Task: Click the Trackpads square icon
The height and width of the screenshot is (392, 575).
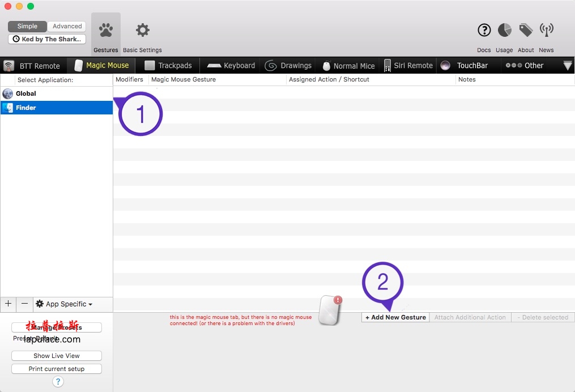Action: pyautogui.click(x=150, y=65)
